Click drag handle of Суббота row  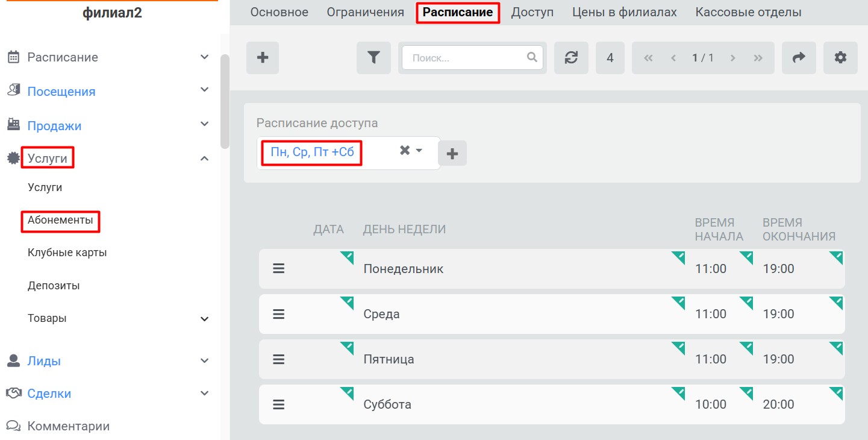[278, 404]
